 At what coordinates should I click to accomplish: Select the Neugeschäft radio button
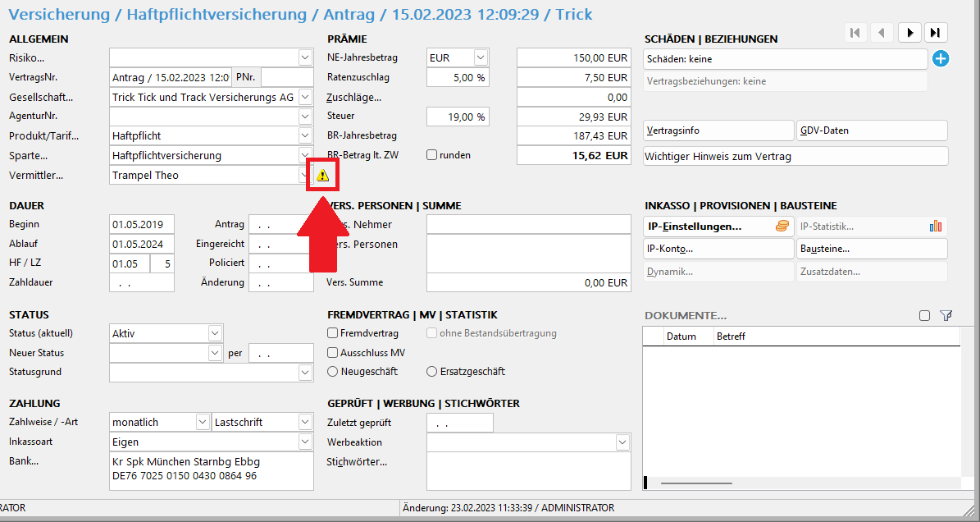click(333, 371)
